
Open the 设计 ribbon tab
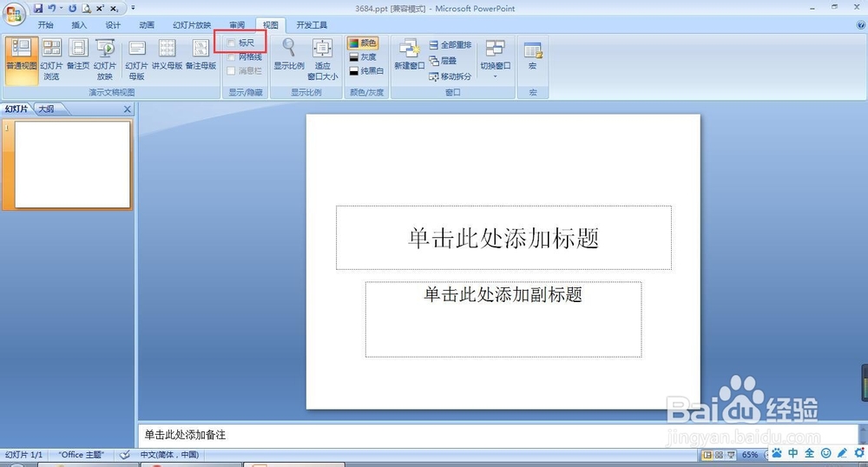(x=113, y=25)
